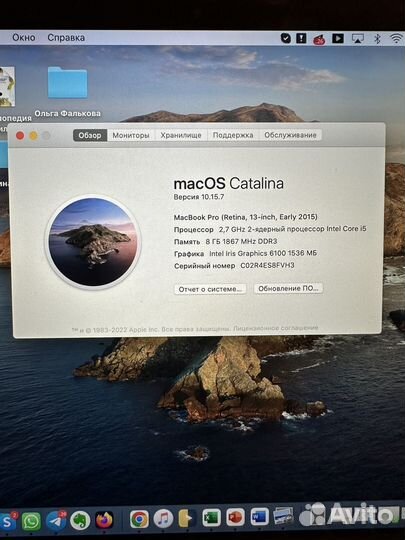Image resolution: width=405 pixels, height=540 pixels.
Task: Click the serial number C02R4ES8FVH3
Action: [267, 266]
